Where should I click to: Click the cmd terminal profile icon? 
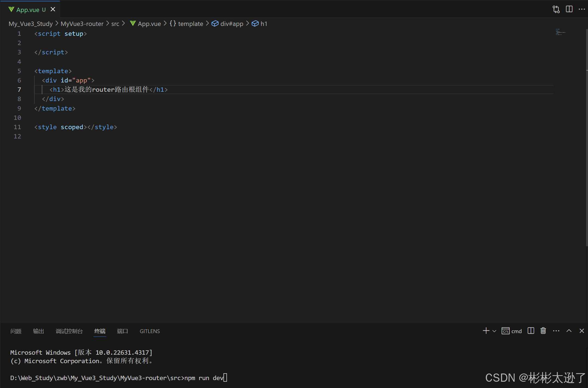505,331
